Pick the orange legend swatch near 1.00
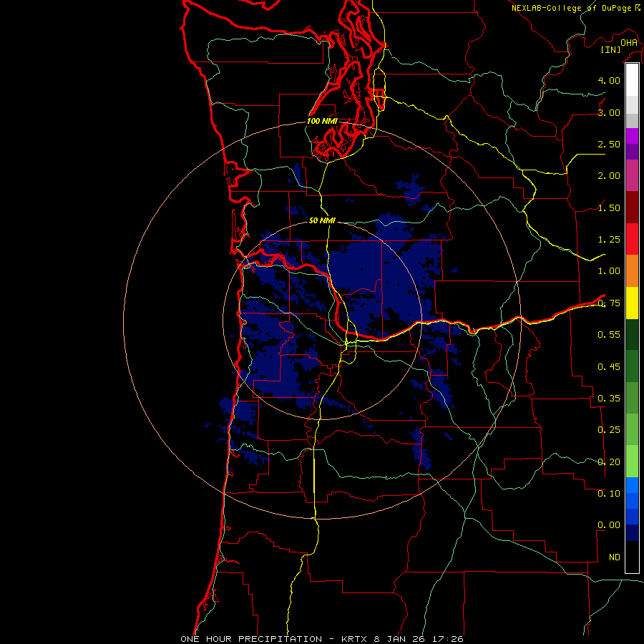 coord(632,271)
